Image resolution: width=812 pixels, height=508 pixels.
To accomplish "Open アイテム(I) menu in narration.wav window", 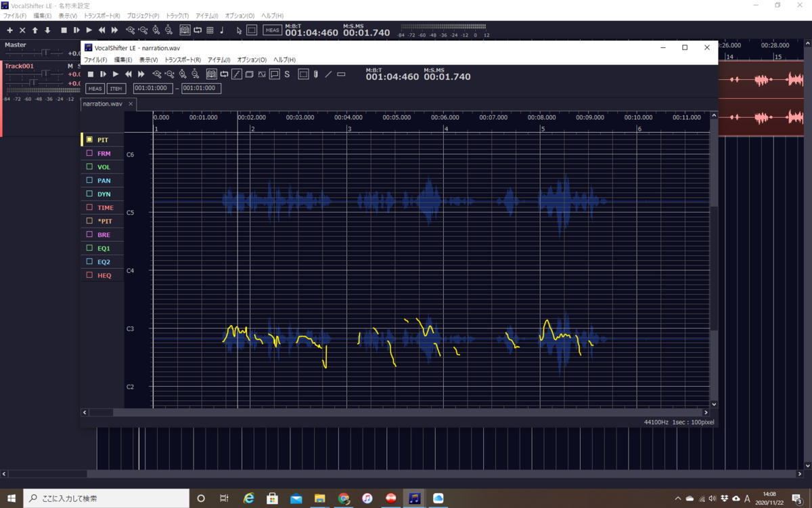I will [219, 60].
